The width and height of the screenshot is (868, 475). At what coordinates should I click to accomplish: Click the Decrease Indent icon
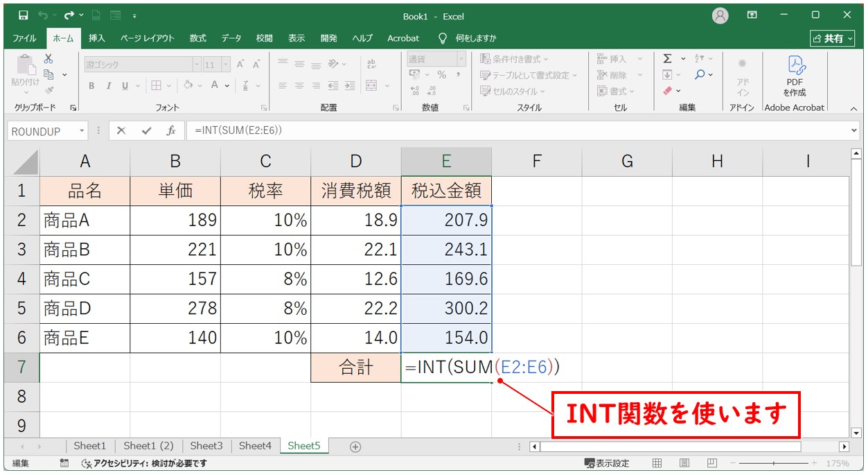pyautogui.click(x=333, y=86)
